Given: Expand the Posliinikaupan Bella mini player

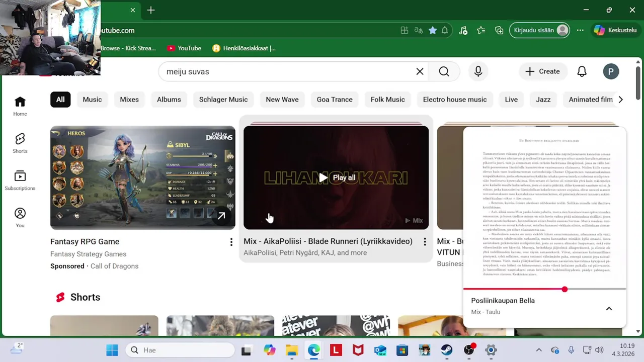Looking at the screenshot, I should pyautogui.click(x=609, y=309).
